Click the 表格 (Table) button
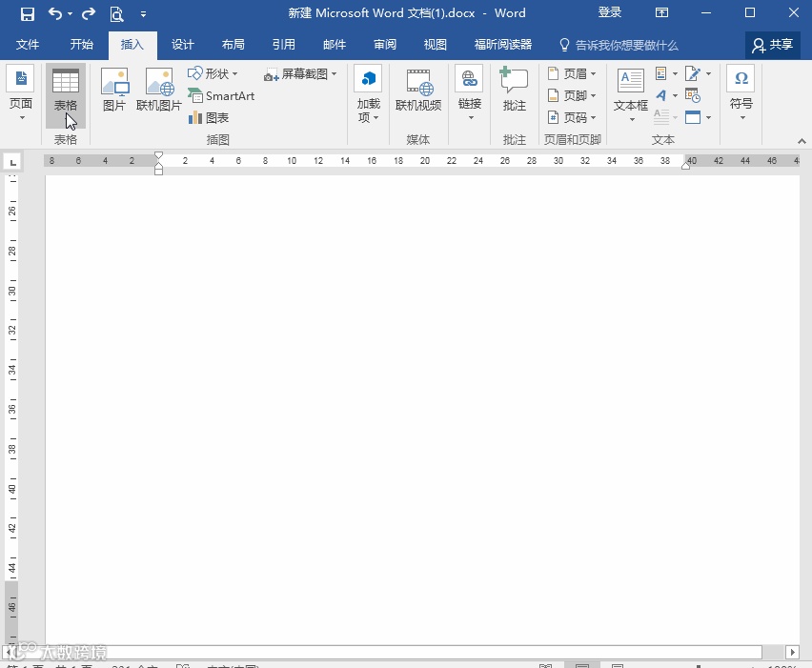This screenshot has width=812, height=668. click(x=65, y=96)
